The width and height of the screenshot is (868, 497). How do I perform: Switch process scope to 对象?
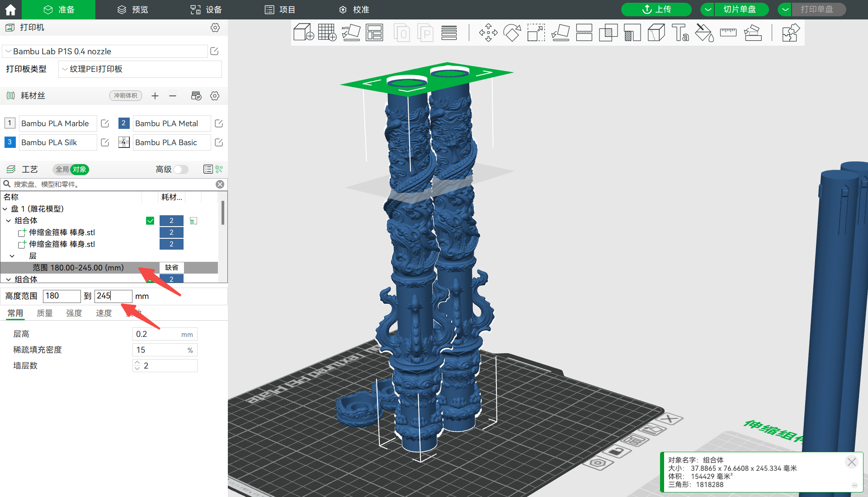click(80, 169)
